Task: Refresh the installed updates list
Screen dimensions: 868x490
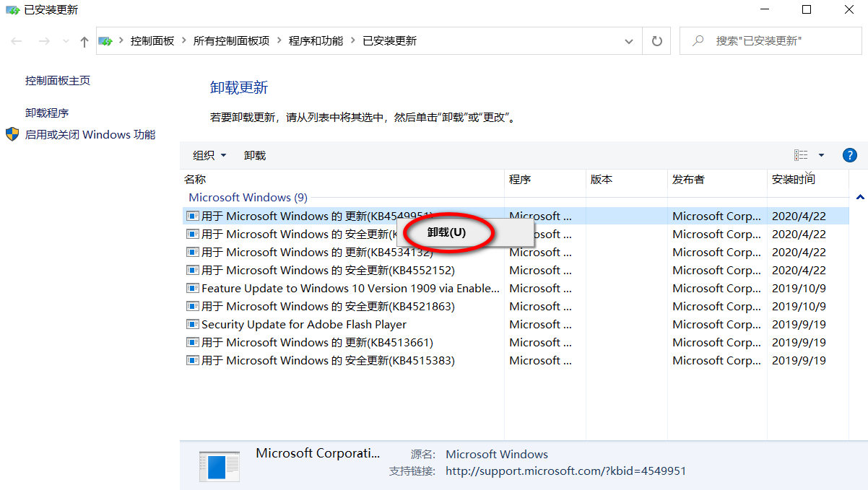Action: [656, 41]
